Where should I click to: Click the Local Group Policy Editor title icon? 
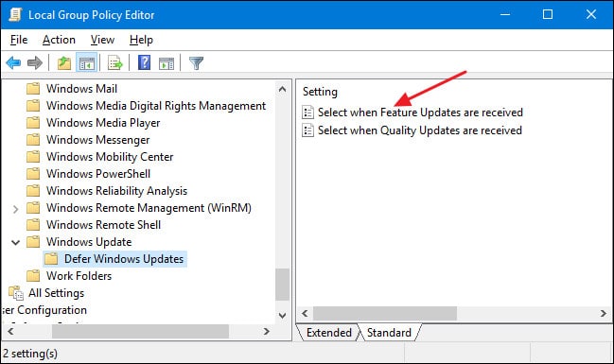15,15
